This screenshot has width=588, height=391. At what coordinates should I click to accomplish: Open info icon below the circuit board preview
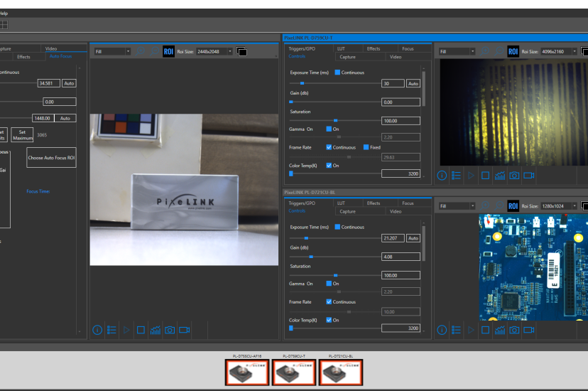(442, 330)
